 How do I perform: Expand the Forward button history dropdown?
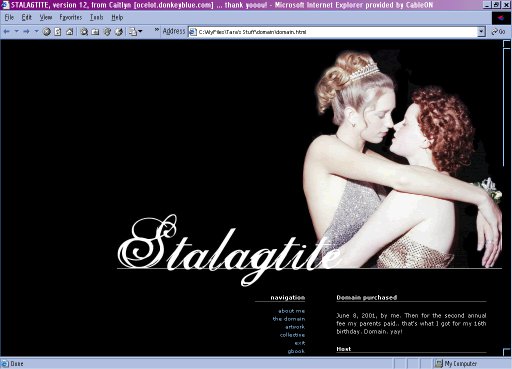click(x=36, y=31)
